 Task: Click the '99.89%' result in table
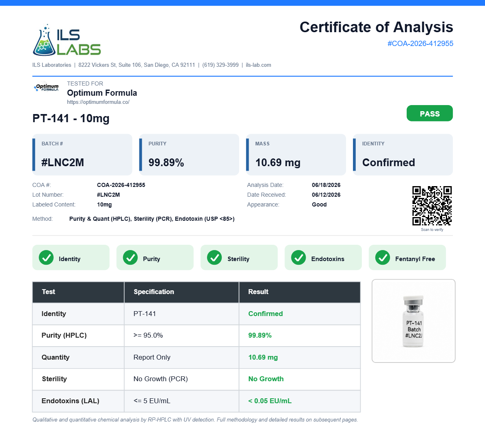260,335
